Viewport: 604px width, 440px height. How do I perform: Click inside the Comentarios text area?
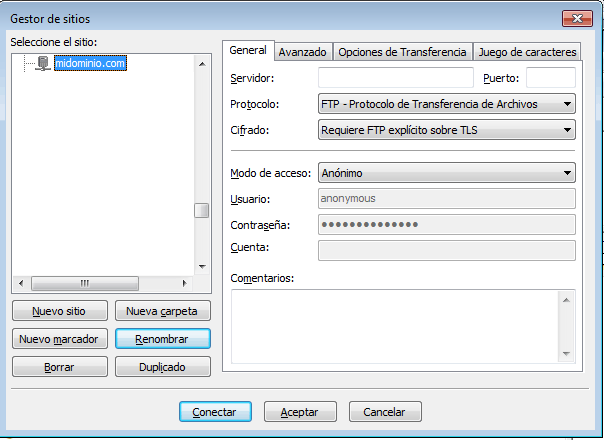(x=395, y=325)
